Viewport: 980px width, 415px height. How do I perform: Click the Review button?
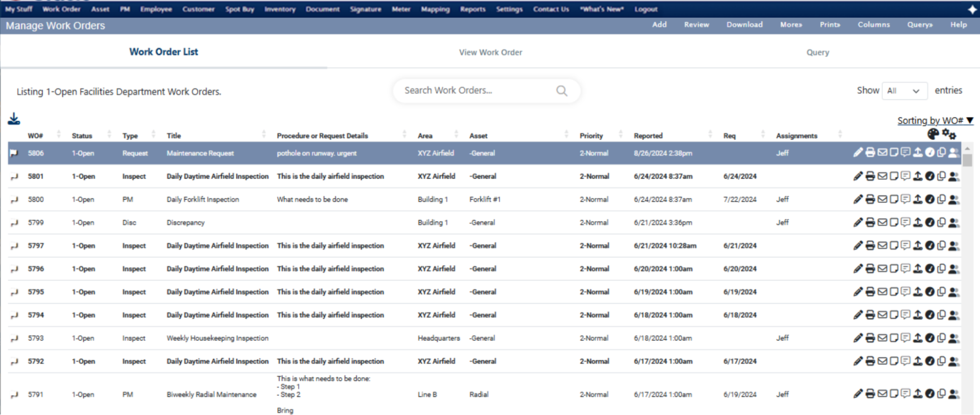pos(697,25)
